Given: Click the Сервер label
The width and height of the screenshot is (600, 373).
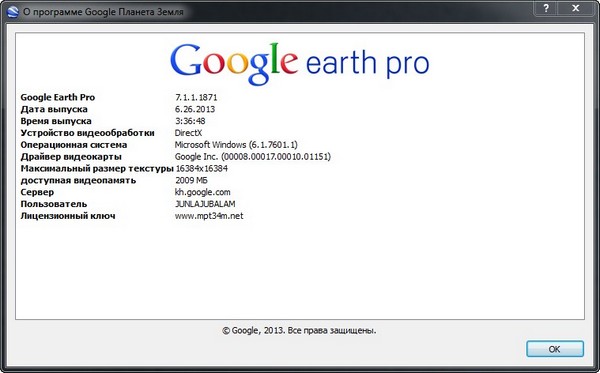Looking at the screenshot, I should (x=37, y=192).
